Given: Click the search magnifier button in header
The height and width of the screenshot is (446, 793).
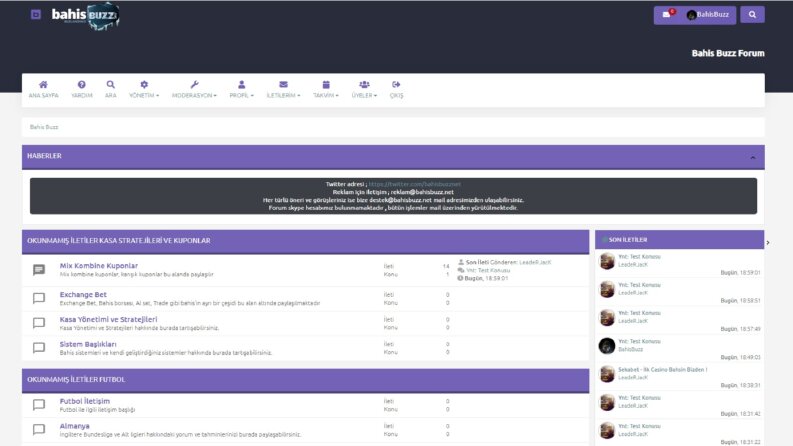Looking at the screenshot, I should (x=752, y=15).
